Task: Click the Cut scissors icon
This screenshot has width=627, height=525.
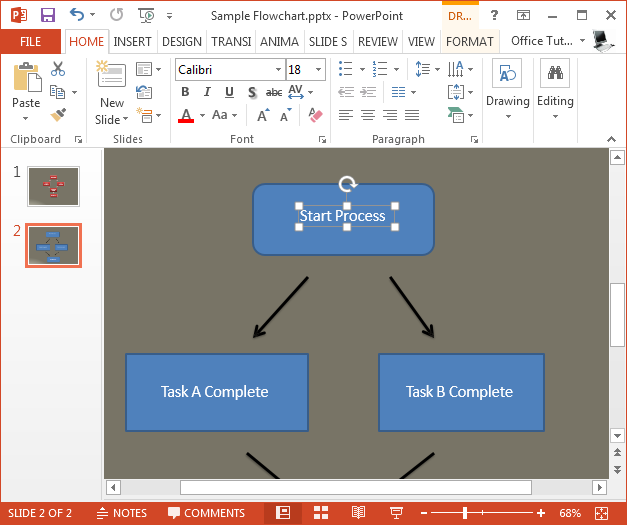Action: click(58, 69)
